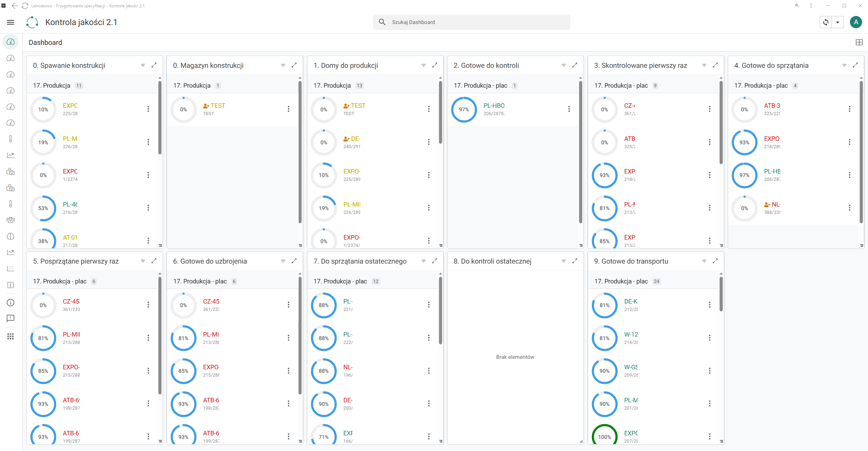Open the DE-K item in Gotowe do transportu
Image resolution: width=868 pixels, height=451 pixels.
click(x=631, y=301)
